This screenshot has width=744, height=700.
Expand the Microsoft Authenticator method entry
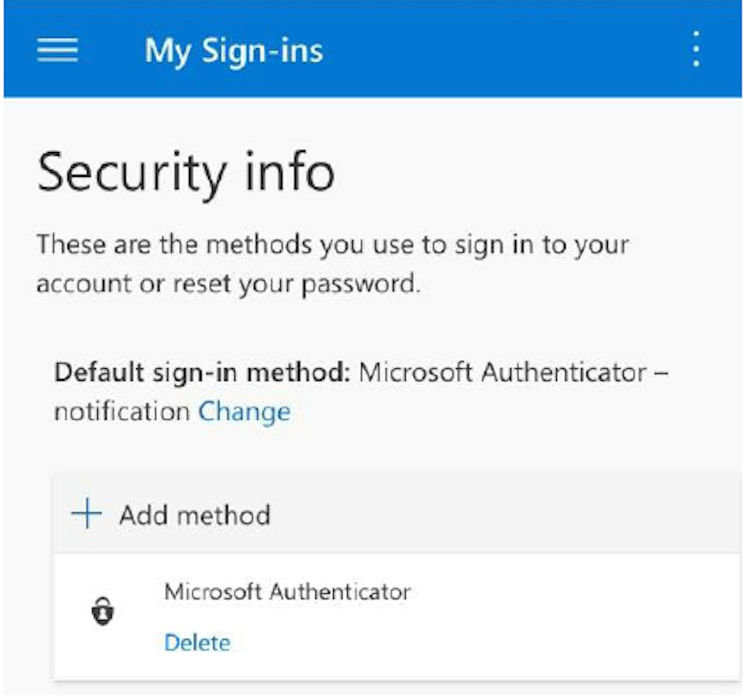[x=288, y=592]
